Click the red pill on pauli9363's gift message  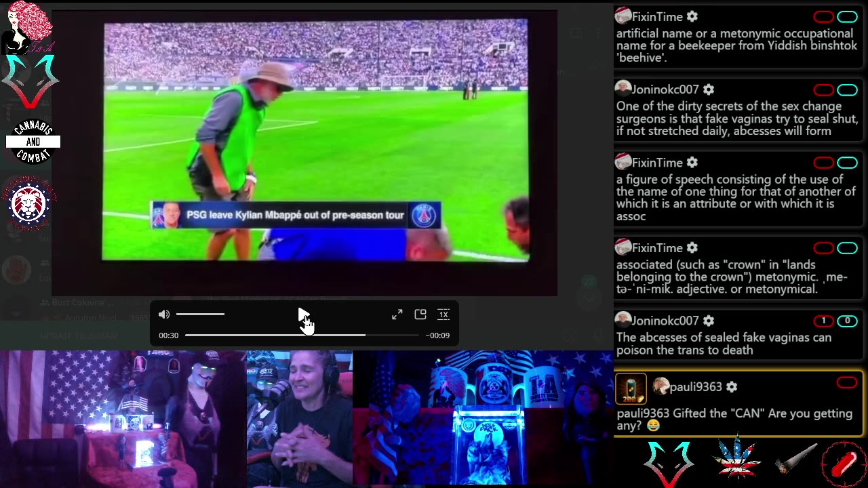pyautogui.click(x=847, y=383)
